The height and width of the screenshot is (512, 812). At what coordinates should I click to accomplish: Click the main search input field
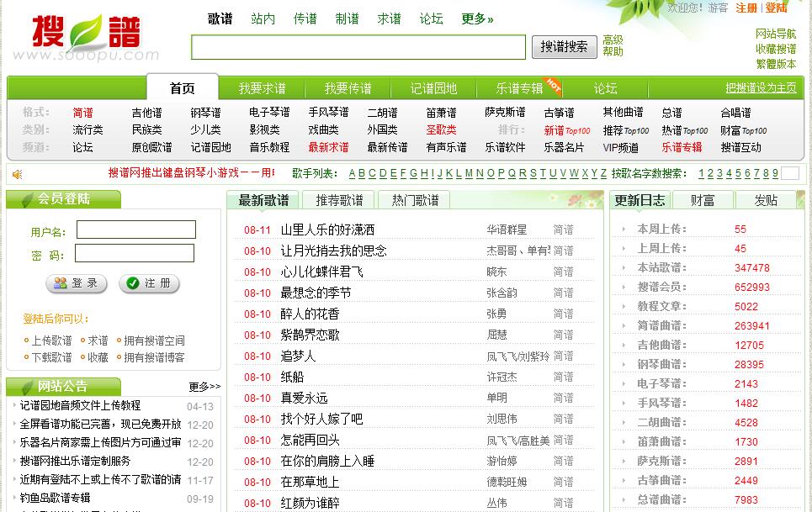(358, 47)
